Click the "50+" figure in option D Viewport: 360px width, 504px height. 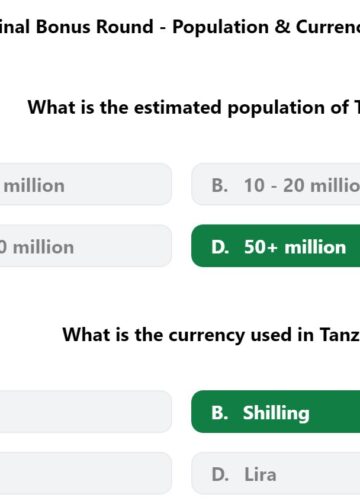(x=261, y=247)
